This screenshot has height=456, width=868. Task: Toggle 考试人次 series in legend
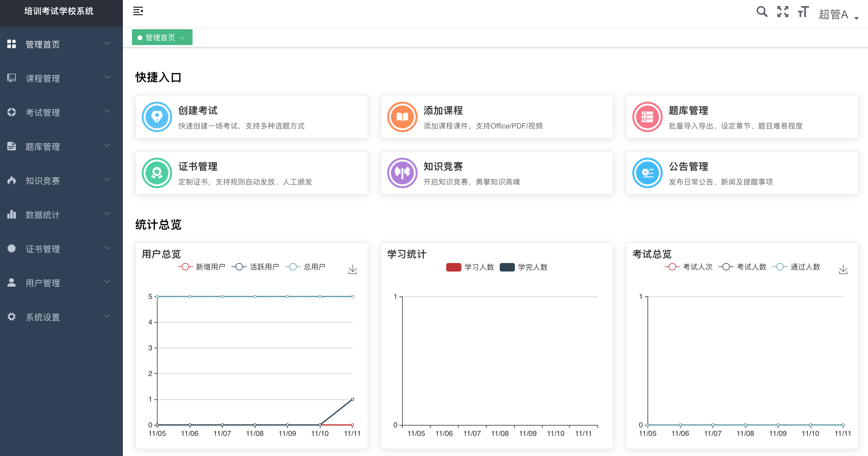(688, 267)
